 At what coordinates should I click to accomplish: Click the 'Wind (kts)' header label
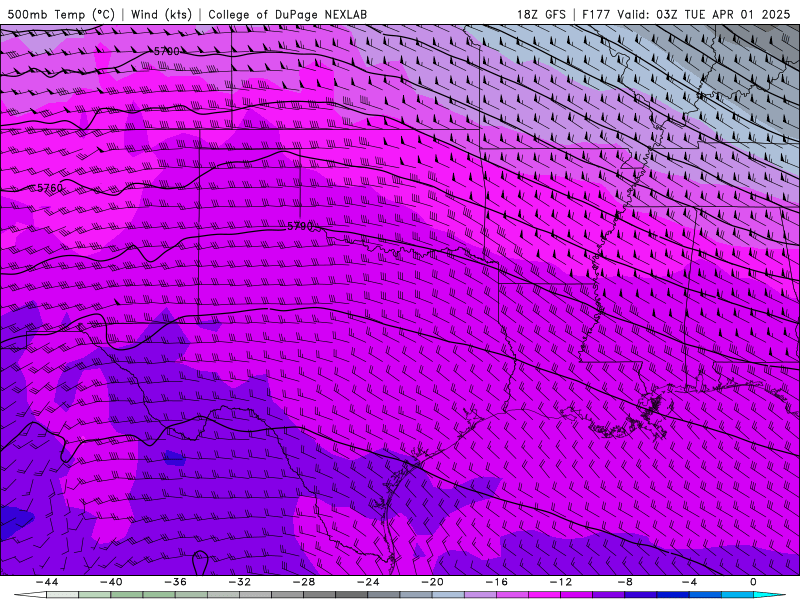pyautogui.click(x=161, y=14)
